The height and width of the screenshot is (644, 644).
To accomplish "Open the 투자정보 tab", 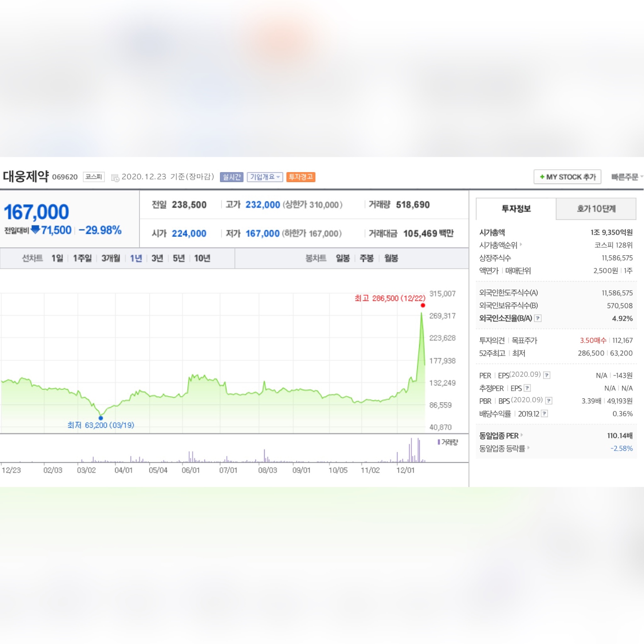I will point(516,209).
